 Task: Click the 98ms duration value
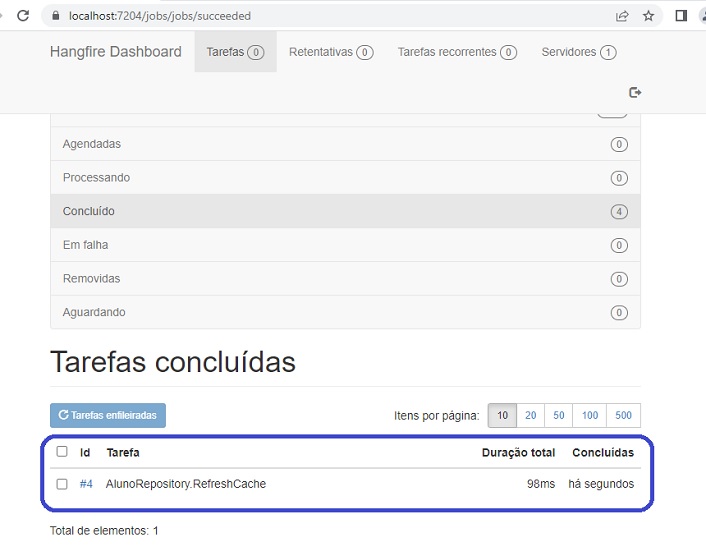541,484
